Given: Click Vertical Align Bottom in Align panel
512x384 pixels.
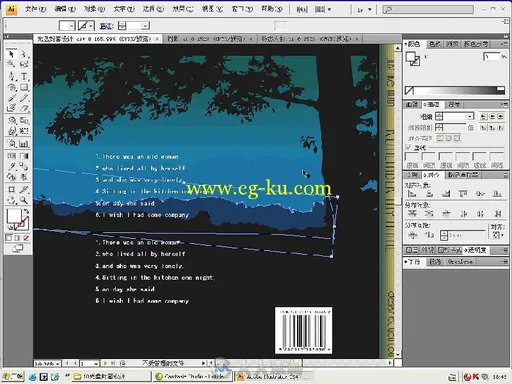Looking at the screenshot, I should point(497,193).
